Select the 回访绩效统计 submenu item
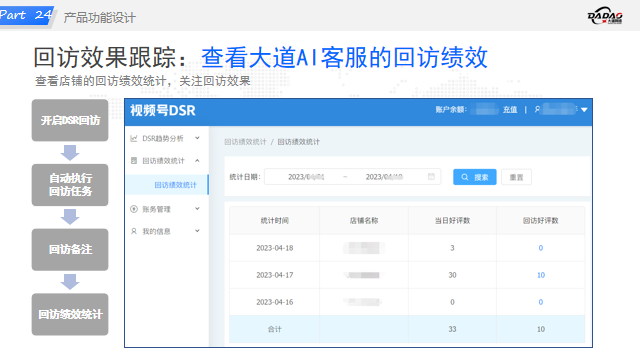Screen dimensions: 640x360 coord(167,185)
